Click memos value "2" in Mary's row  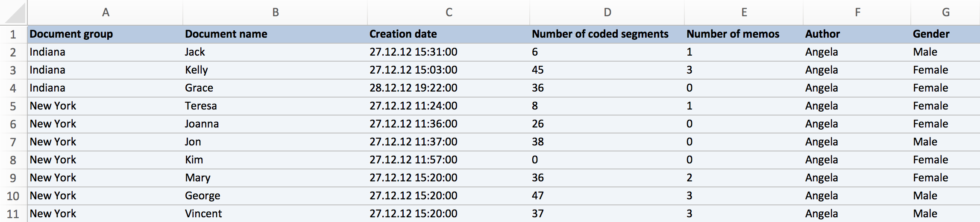[690, 178]
